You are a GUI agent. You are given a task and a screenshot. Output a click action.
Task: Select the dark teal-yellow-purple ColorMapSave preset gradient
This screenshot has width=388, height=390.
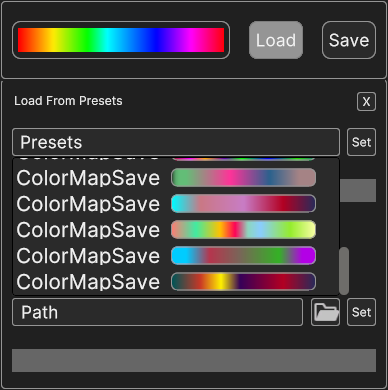(x=243, y=282)
